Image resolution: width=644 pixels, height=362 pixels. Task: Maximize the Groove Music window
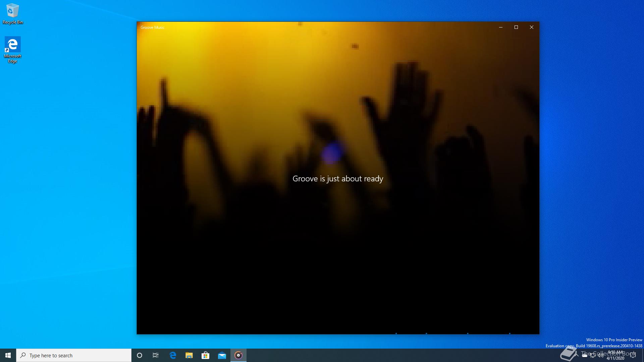pos(516,27)
